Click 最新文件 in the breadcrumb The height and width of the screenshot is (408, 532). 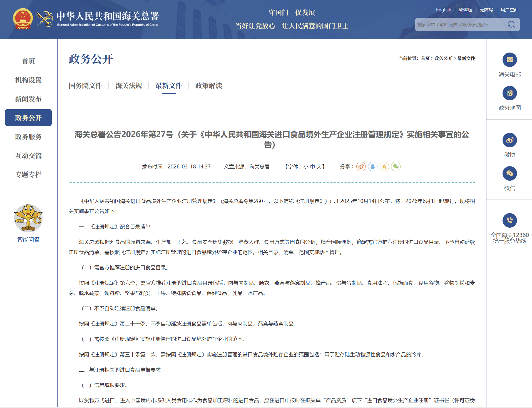[466, 58]
